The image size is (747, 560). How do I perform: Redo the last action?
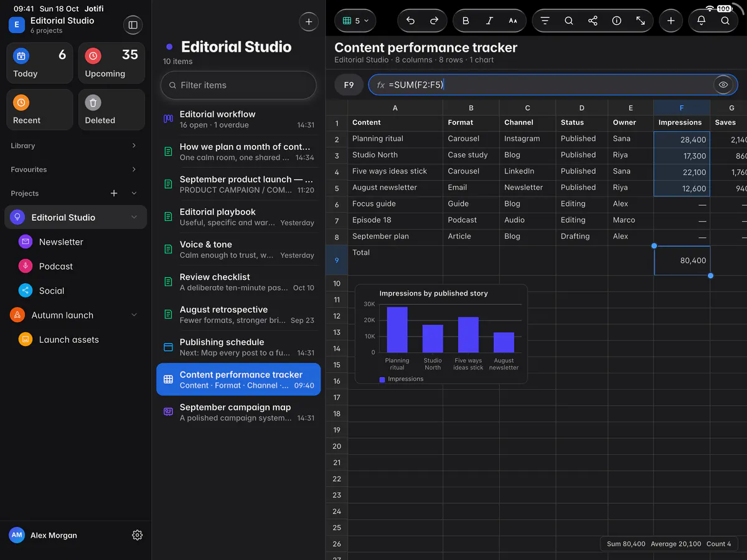coord(435,21)
